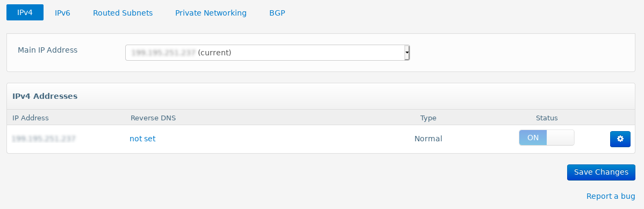The image size is (644, 209).
Task: Click the IPv4 Addresses panel heading
Action: [45, 96]
